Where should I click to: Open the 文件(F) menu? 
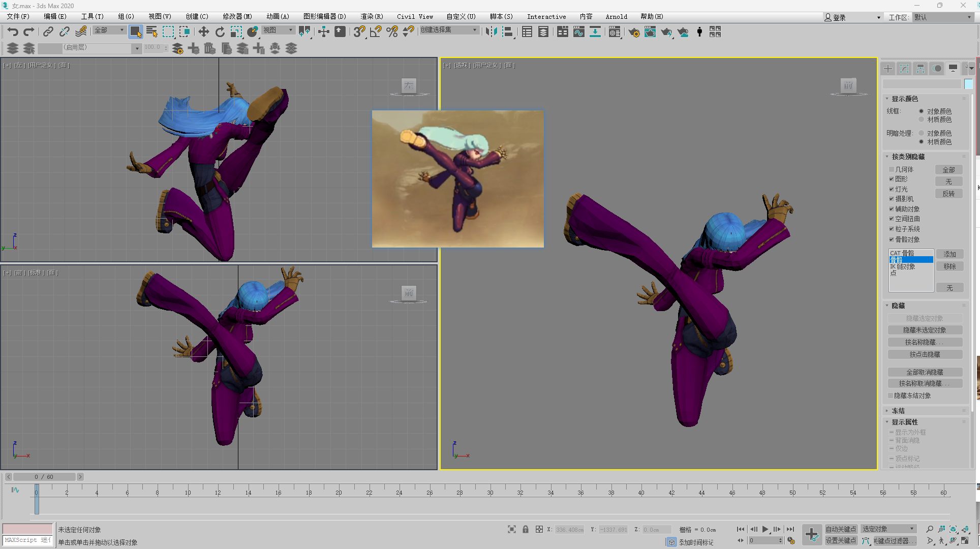[x=18, y=17]
